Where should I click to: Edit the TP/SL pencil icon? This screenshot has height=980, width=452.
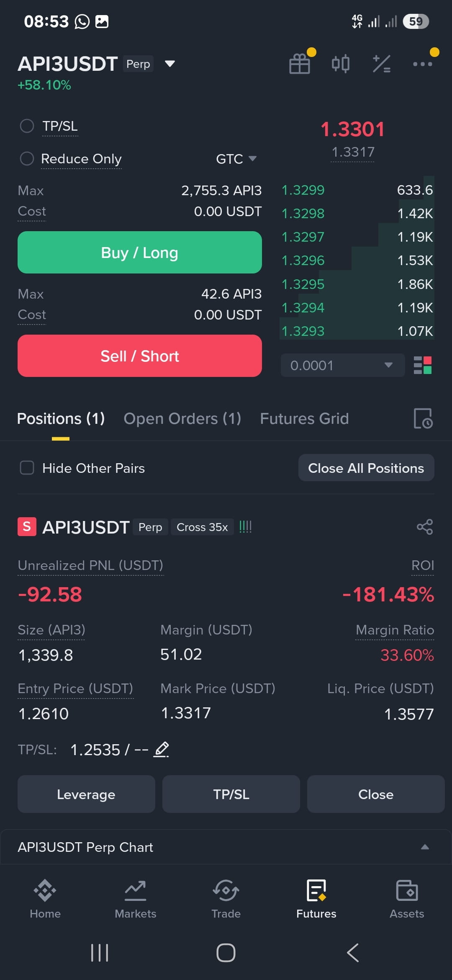pyautogui.click(x=162, y=749)
